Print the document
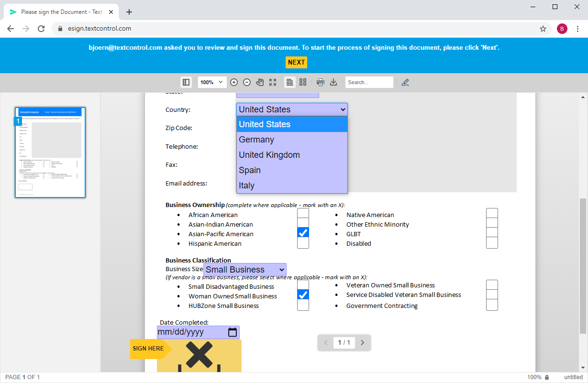This screenshot has height=383, width=588. click(x=321, y=82)
